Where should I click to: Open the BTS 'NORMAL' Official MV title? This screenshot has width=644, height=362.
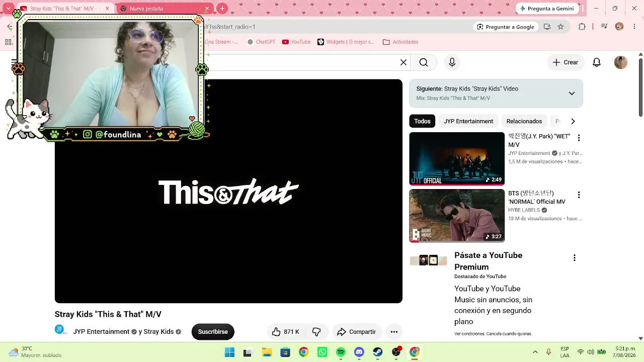(536, 198)
